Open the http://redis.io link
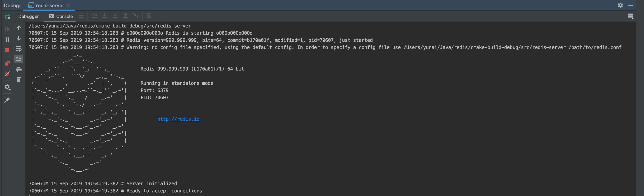 point(178,119)
